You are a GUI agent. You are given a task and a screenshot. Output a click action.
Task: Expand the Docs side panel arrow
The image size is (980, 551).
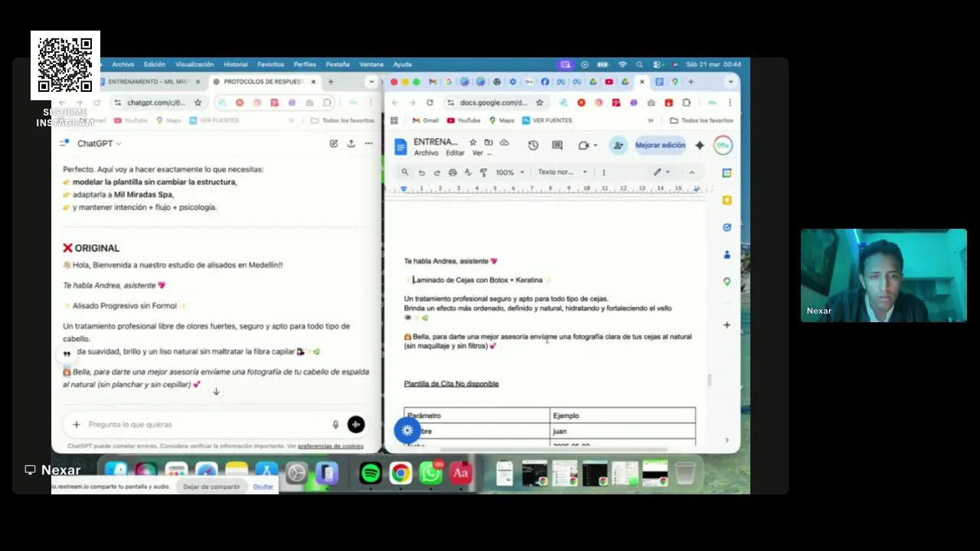click(727, 440)
